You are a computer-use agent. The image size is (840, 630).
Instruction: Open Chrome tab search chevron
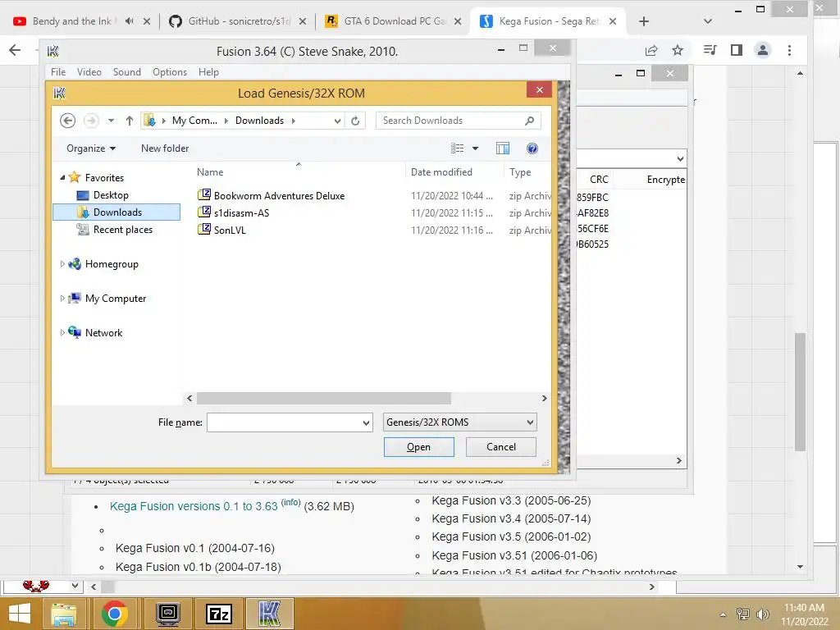click(708, 21)
